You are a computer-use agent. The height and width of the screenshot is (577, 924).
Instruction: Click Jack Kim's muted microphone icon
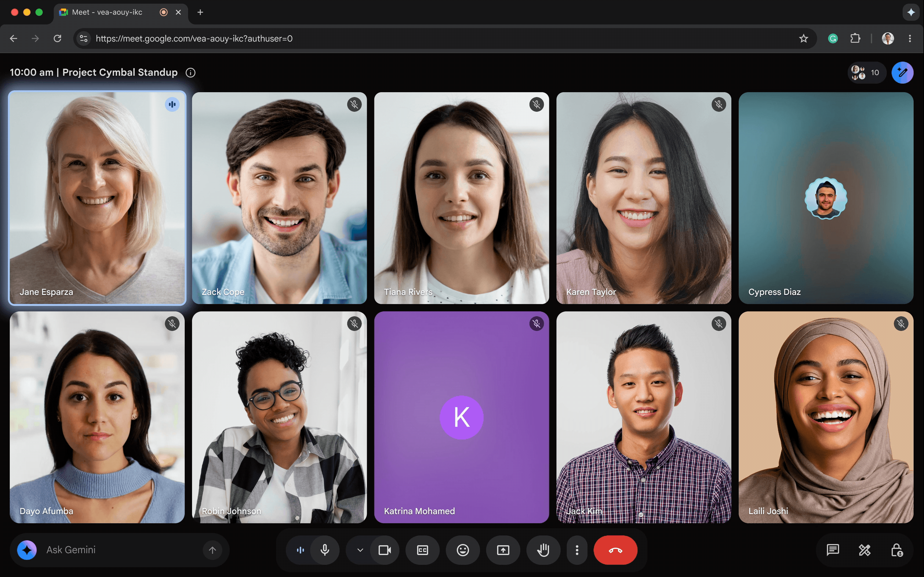(x=719, y=324)
